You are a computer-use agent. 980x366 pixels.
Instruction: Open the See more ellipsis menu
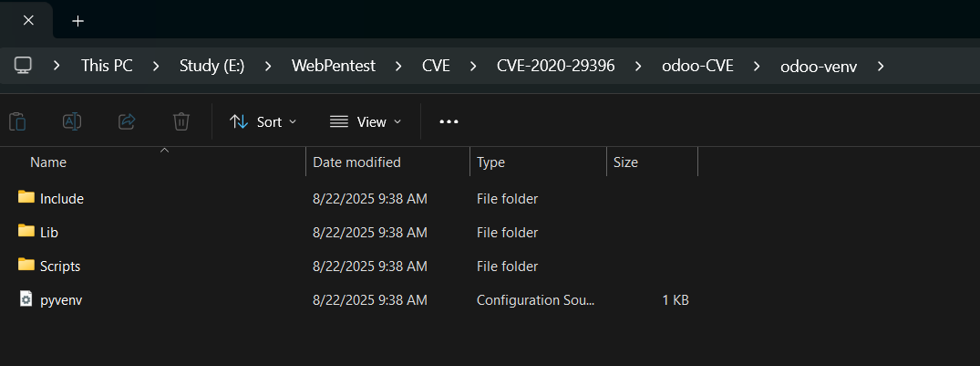click(x=449, y=121)
